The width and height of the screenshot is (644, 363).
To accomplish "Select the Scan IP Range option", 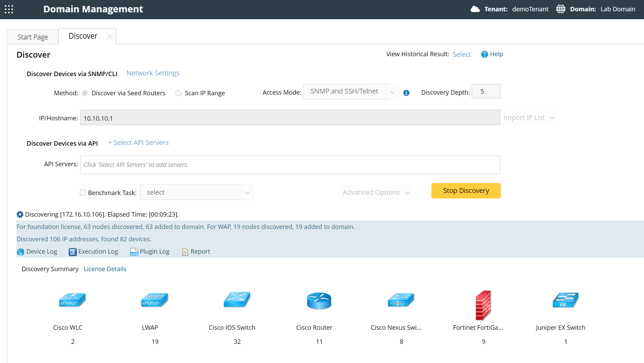I will [178, 93].
